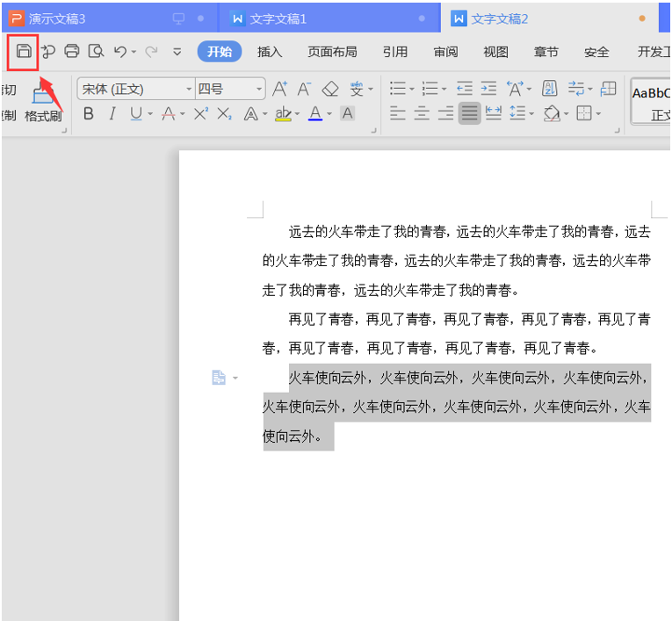
Task: Open the paragraph group dialog launcher
Action: click(618, 130)
